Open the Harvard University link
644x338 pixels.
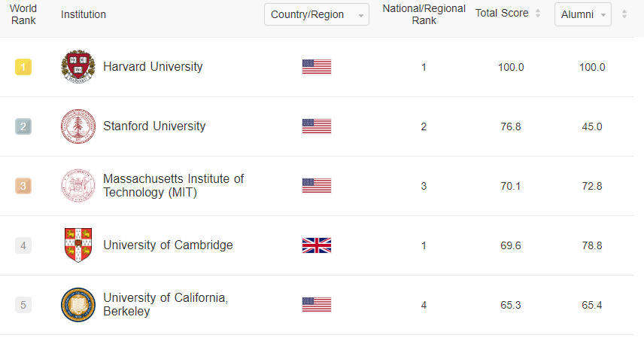(x=153, y=67)
